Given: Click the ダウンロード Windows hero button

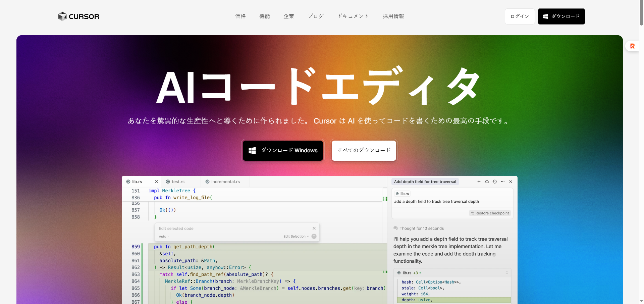Looking at the screenshot, I should pos(283,151).
